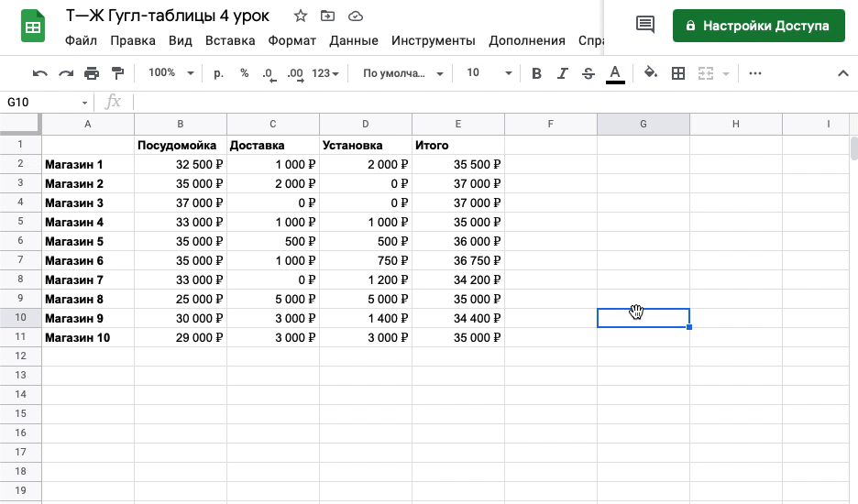
Task: Select the Магазин 1 cell
Action: [88, 164]
